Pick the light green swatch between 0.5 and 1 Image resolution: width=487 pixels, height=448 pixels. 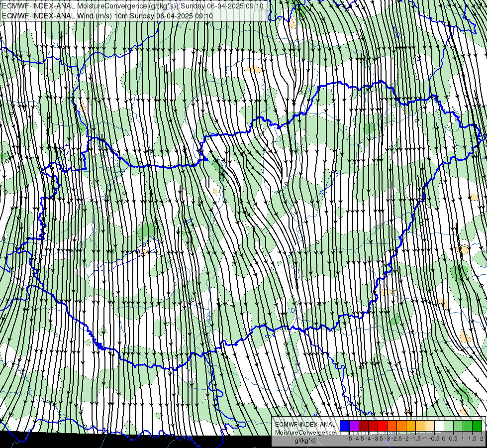point(458,426)
